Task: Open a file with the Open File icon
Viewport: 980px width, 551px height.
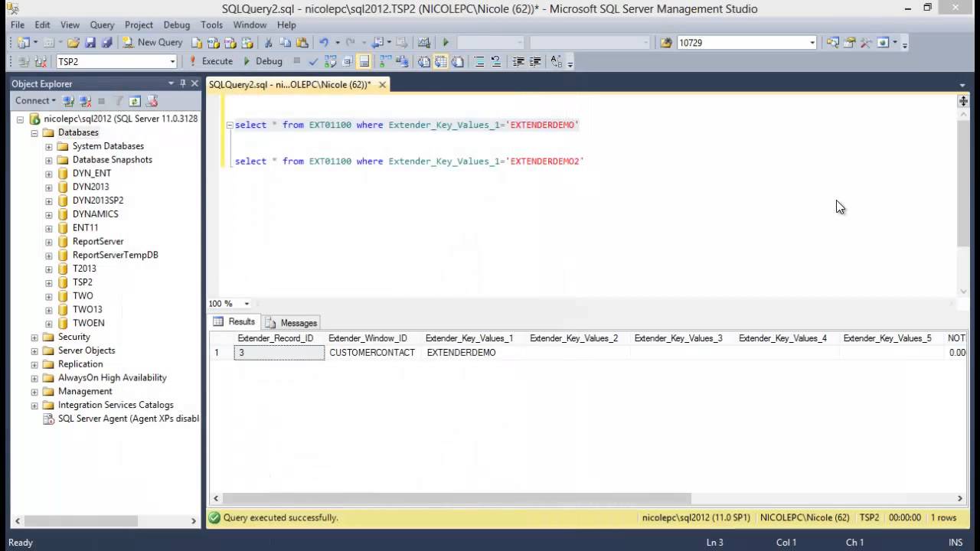Action: [x=73, y=43]
